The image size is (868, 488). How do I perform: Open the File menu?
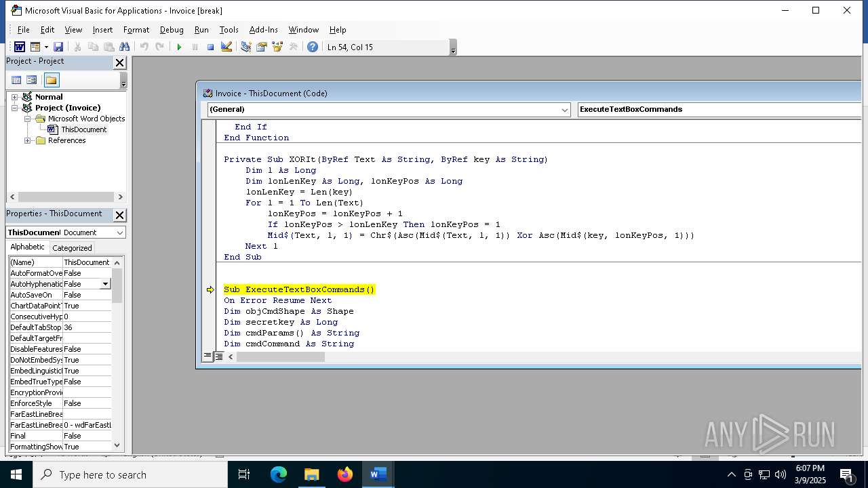pyautogui.click(x=23, y=30)
